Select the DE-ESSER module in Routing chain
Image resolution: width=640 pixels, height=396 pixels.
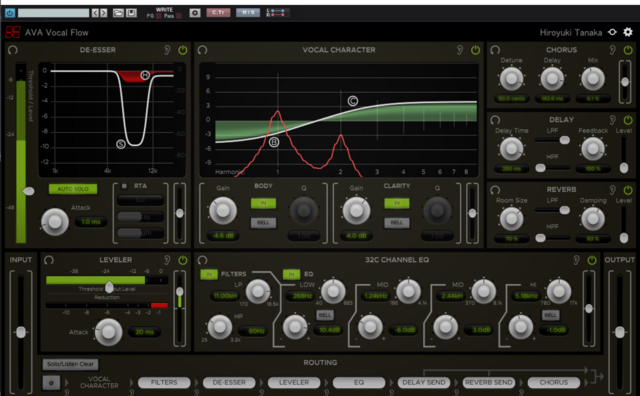click(229, 383)
